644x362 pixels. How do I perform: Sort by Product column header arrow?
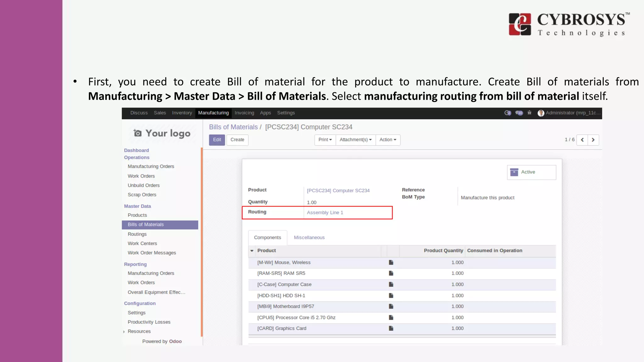click(252, 251)
